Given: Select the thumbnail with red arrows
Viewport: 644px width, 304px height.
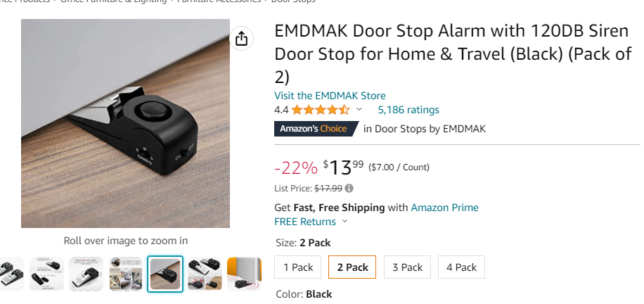Looking at the screenshot, I should point(205,274).
